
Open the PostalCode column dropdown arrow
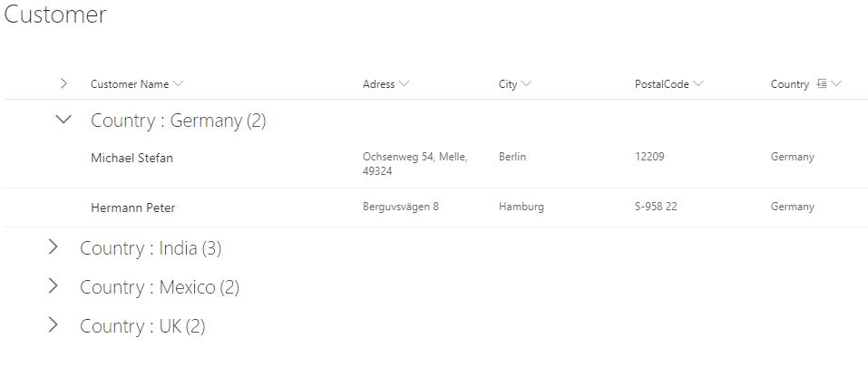click(698, 84)
